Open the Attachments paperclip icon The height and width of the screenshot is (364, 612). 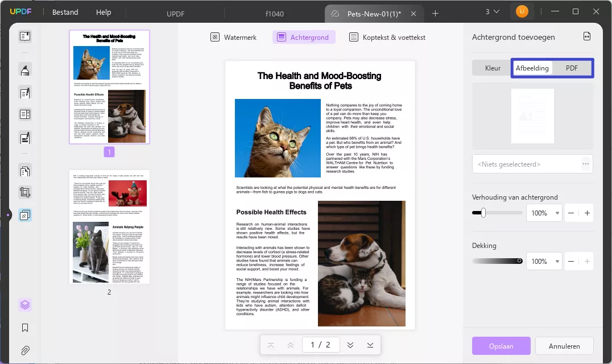point(25,350)
